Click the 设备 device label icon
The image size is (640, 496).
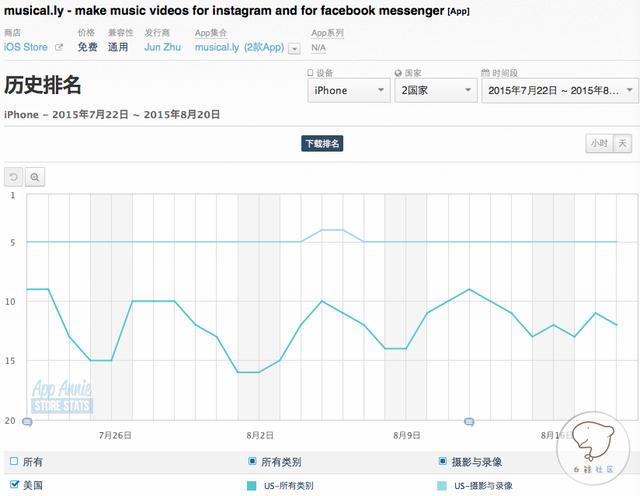click(x=310, y=73)
